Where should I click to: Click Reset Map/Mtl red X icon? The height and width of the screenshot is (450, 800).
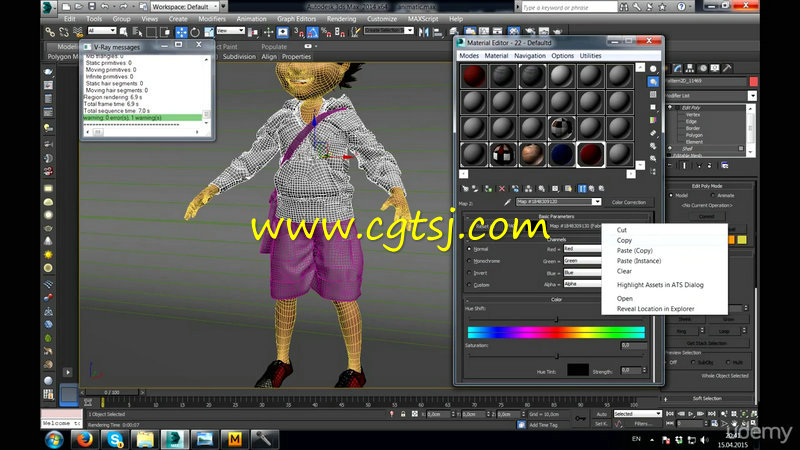pyautogui.click(x=502, y=188)
